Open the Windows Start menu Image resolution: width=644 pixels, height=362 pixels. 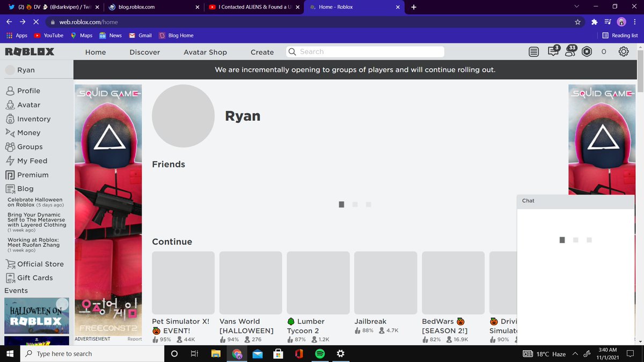tap(10, 354)
